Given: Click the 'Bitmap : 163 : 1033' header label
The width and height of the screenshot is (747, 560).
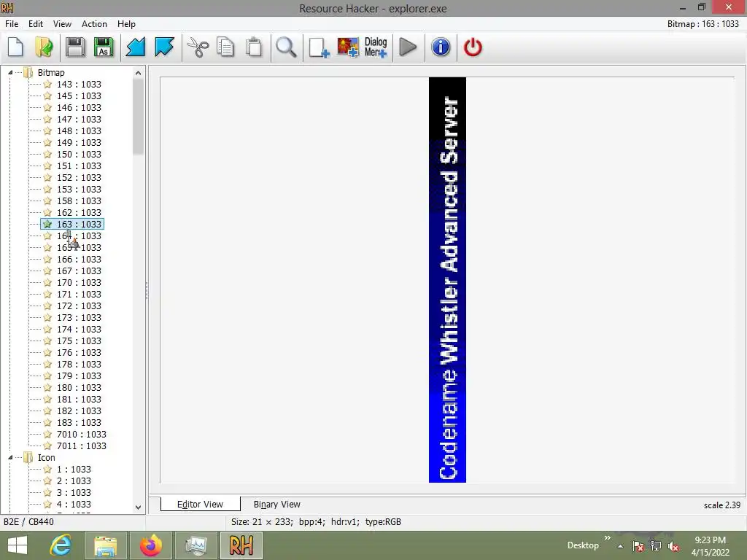Looking at the screenshot, I should click(703, 24).
